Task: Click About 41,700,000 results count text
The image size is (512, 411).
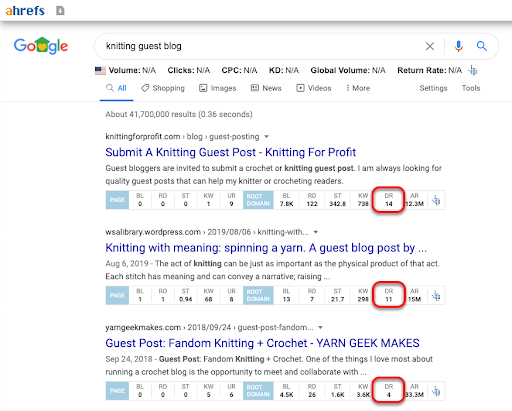Action: click(179, 114)
